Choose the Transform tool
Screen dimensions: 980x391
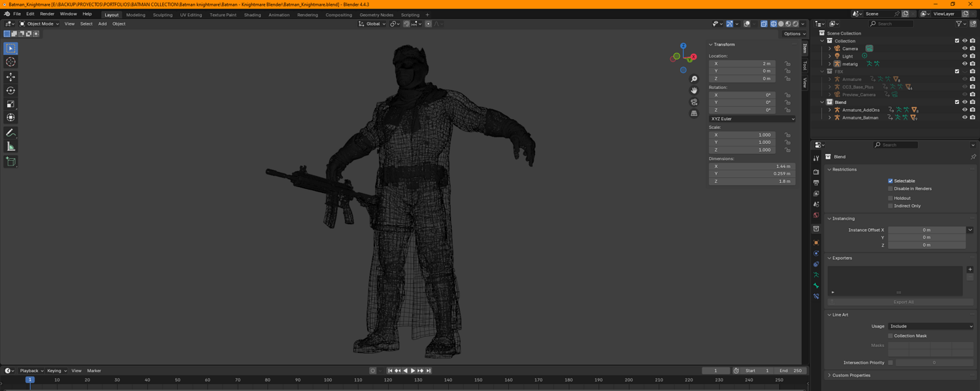[10, 117]
